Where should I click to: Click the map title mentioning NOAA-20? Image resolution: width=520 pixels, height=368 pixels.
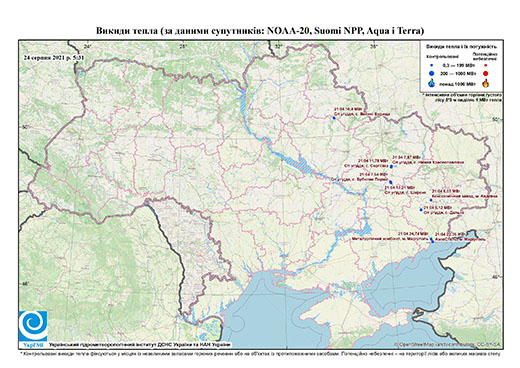(260, 31)
